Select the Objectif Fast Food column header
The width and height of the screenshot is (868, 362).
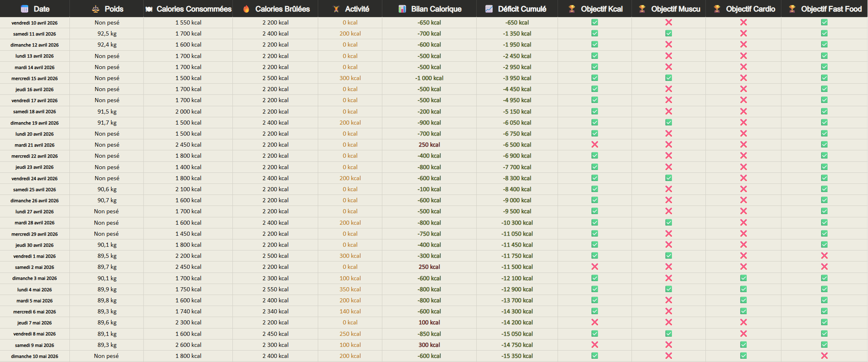click(824, 9)
